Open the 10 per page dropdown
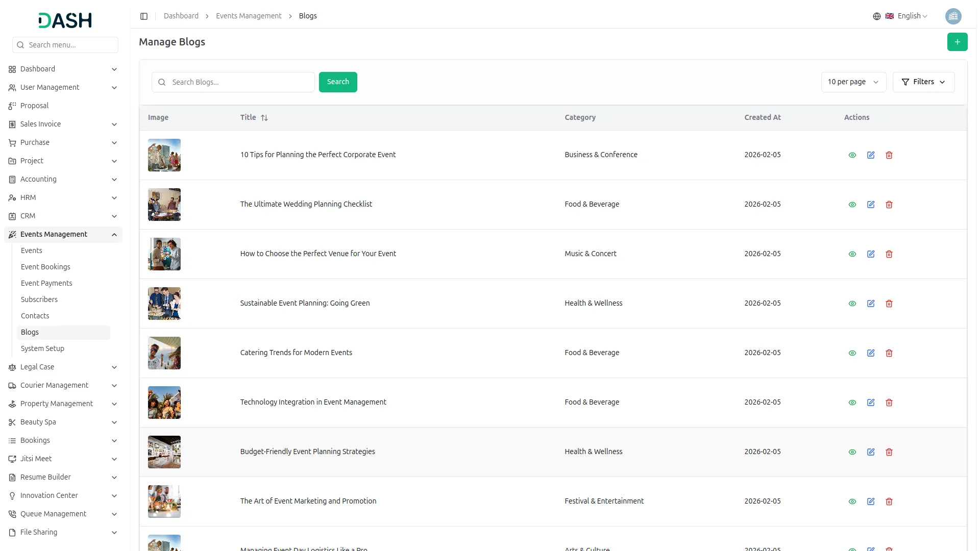 pyautogui.click(x=853, y=82)
